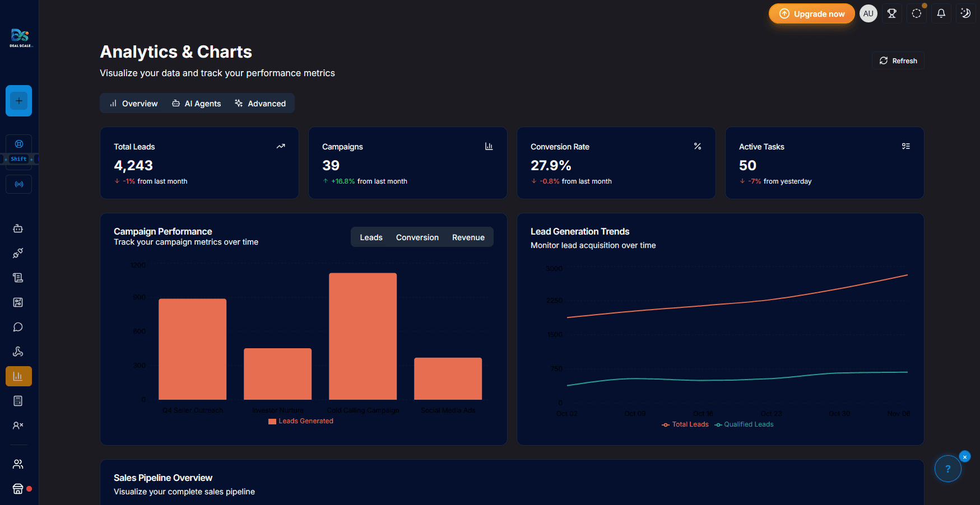The height and width of the screenshot is (505, 980).
Task: Select the highlighted bar chart analytics icon
Action: click(x=18, y=376)
